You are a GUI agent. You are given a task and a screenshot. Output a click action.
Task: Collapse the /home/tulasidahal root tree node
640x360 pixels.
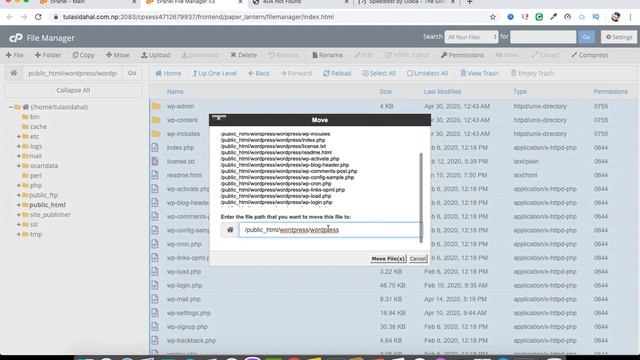(x=11, y=107)
